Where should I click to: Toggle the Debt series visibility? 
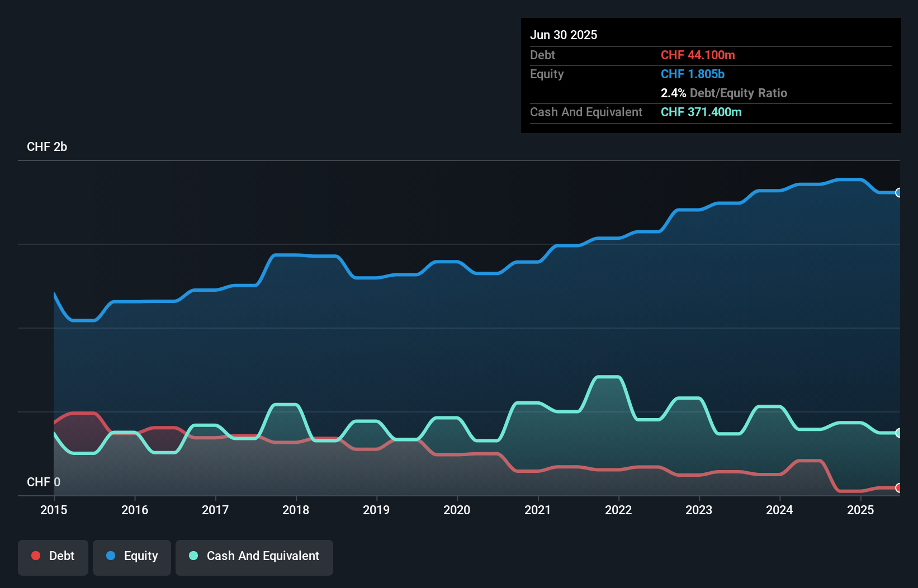53,557
